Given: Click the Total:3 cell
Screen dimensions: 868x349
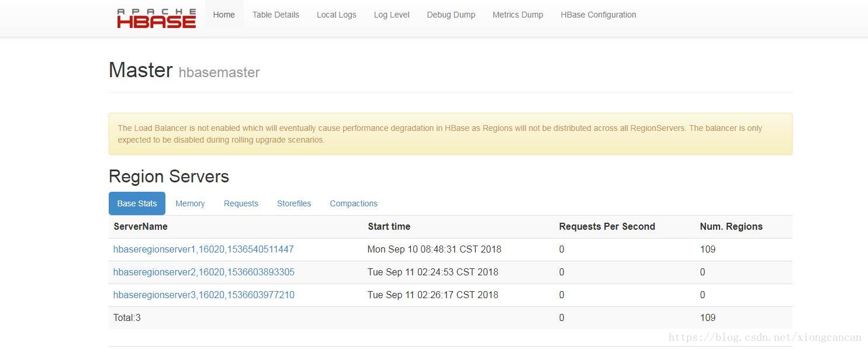Looking at the screenshot, I should [127, 317].
